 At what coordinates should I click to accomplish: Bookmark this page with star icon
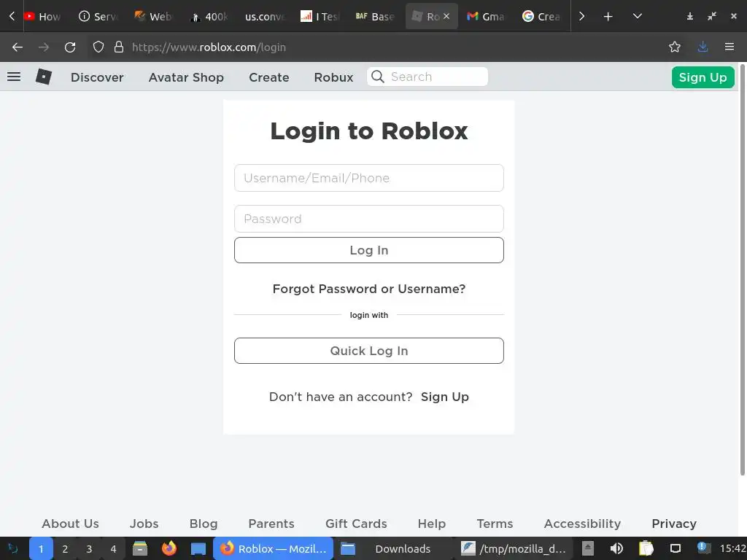coord(675,47)
